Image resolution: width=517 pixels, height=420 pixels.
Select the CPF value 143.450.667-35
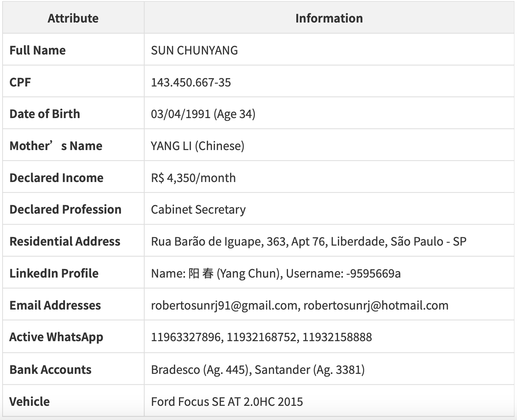(x=191, y=82)
